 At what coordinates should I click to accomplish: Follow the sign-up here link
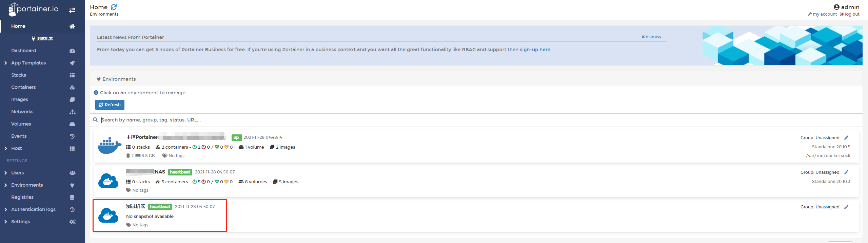click(x=535, y=50)
